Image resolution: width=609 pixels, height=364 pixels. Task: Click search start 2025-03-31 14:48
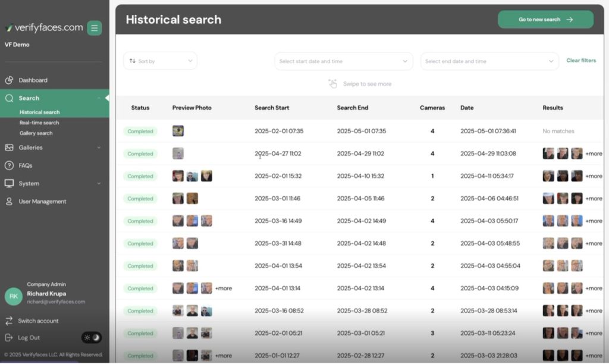tap(278, 244)
